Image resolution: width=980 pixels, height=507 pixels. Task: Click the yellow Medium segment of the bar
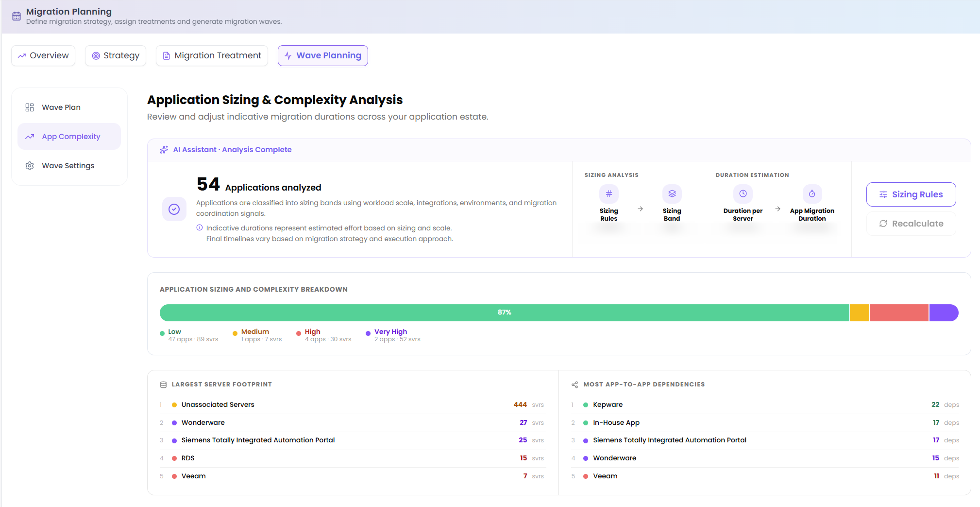click(x=860, y=313)
